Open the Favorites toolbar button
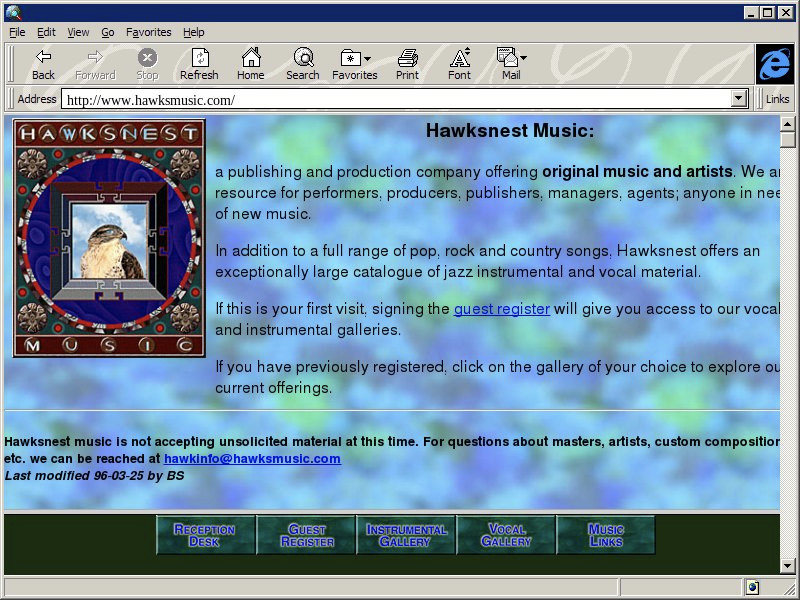 click(x=354, y=64)
